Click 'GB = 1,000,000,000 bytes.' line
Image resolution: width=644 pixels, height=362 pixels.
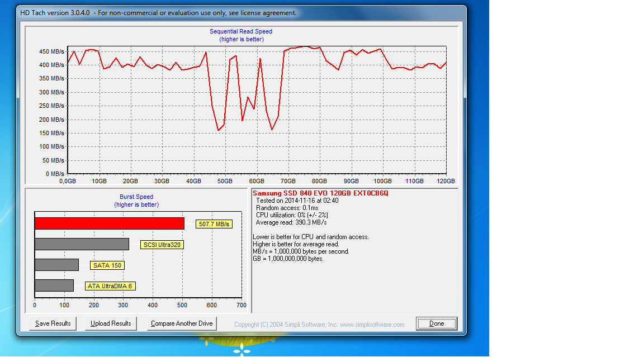click(x=288, y=259)
